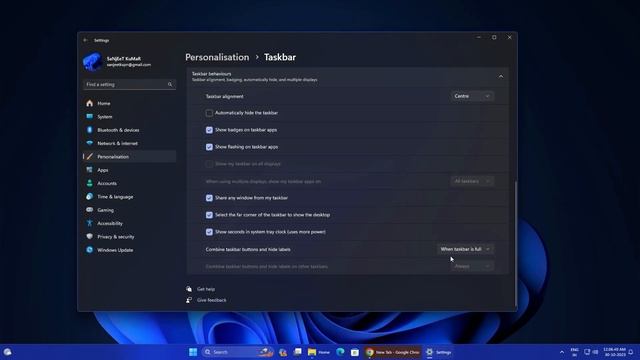Screen dimensions: 640x360
Task: Open Accounts via its person icon
Action: click(x=89, y=183)
